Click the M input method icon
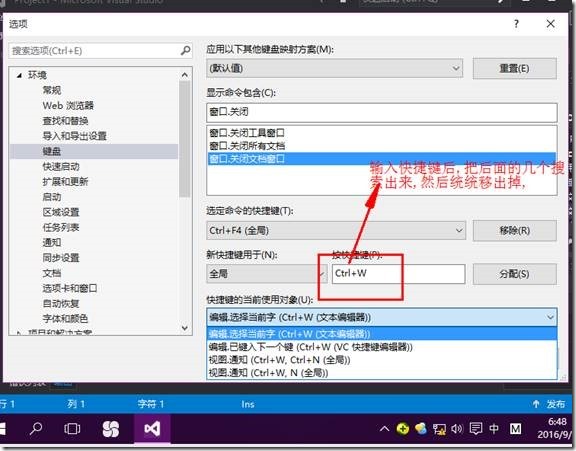Viewport: 576px width, 451px height. [x=515, y=429]
